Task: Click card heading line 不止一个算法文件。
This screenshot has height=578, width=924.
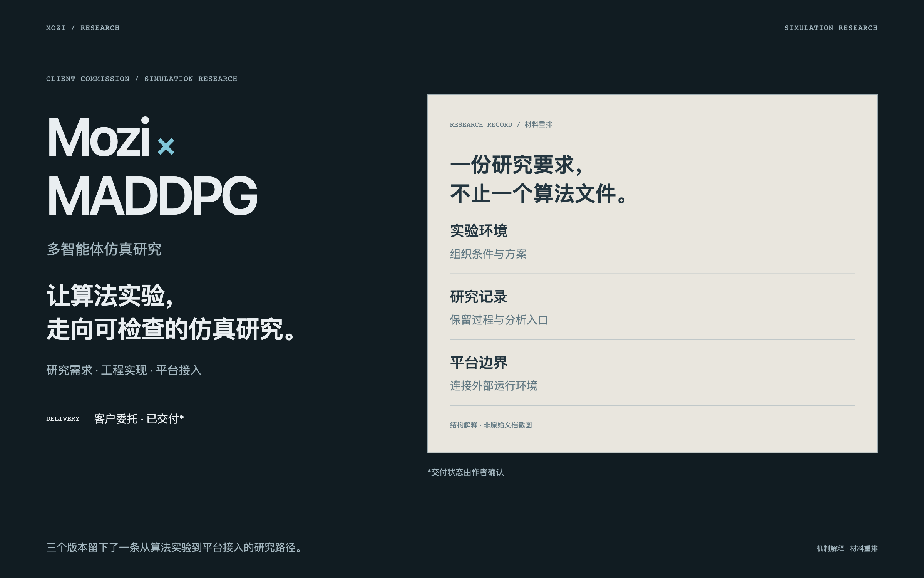Action: tap(539, 193)
